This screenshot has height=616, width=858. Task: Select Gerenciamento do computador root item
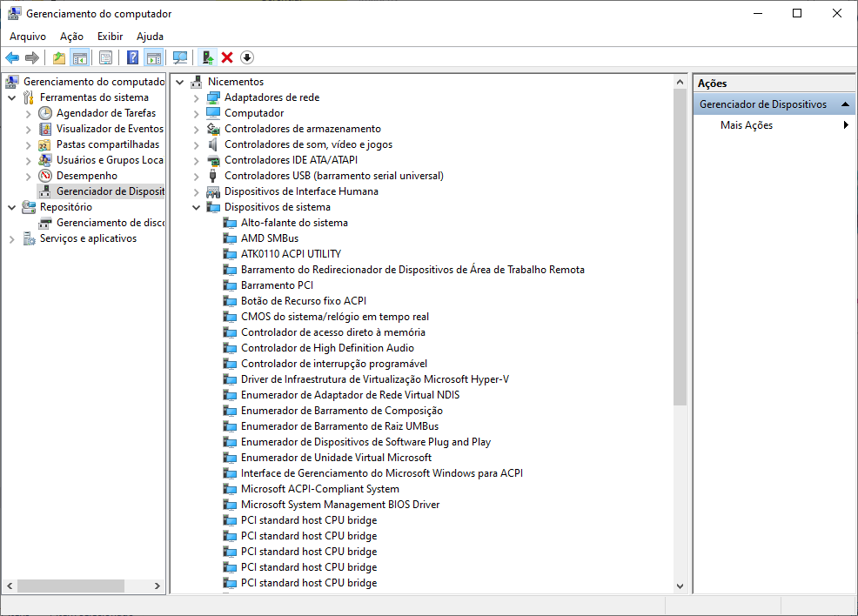[x=94, y=82]
